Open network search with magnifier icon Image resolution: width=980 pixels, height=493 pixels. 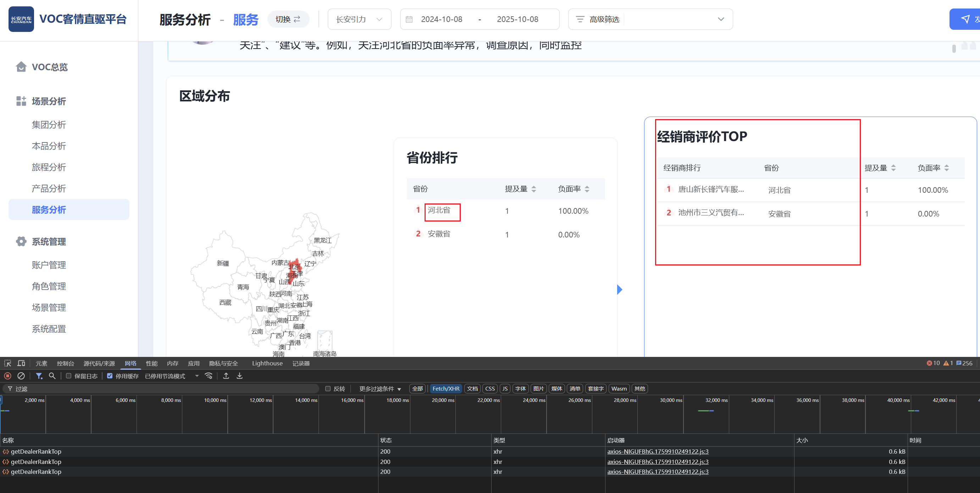(x=52, y=376)
